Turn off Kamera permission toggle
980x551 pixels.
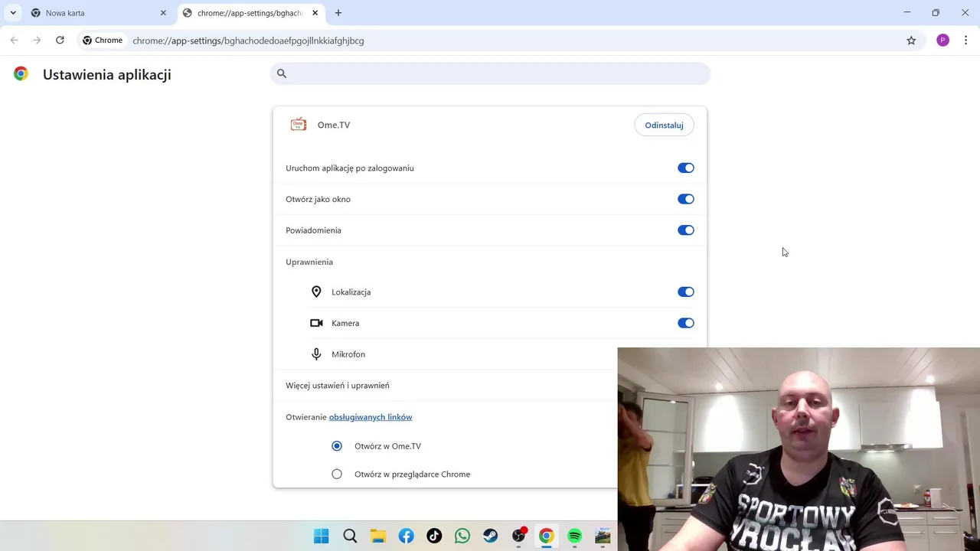pyautogui.click(x=685, y=323)
